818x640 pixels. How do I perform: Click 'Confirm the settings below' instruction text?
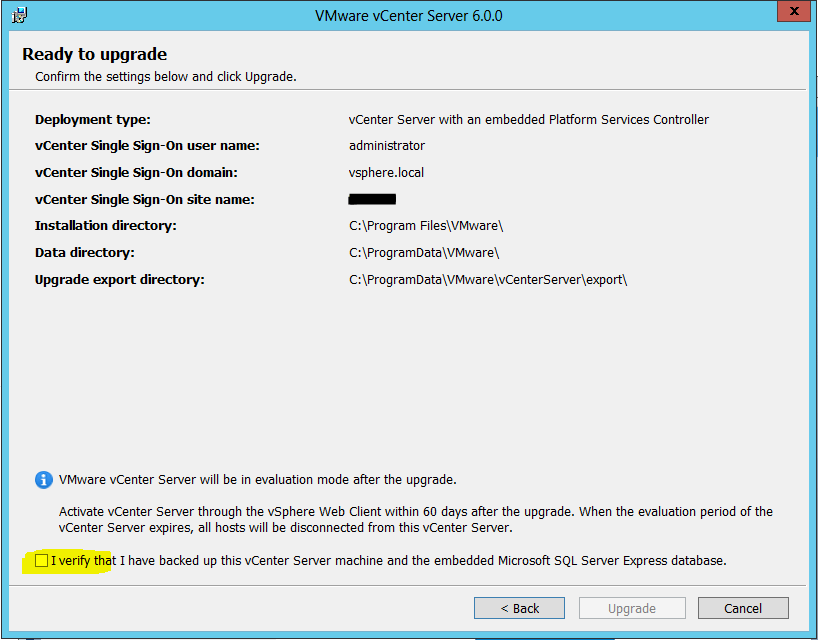[166, 77]
